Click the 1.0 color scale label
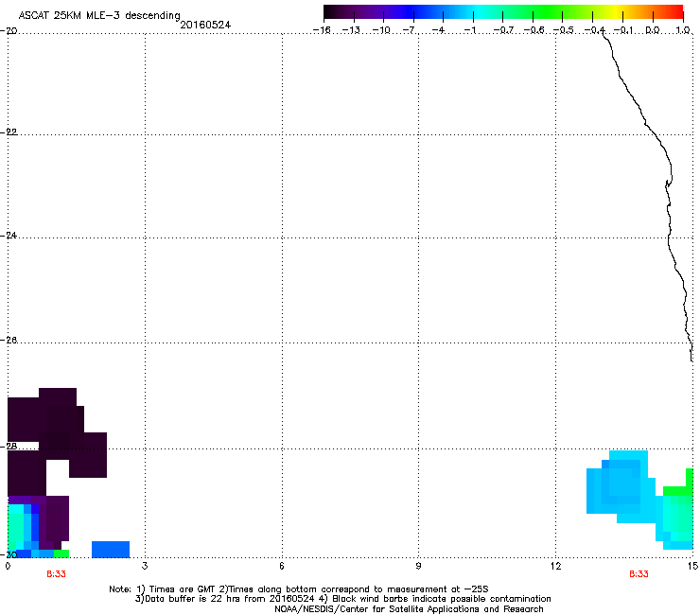The width and height of the screenshot is (700, 615). (x=683, y=30)
